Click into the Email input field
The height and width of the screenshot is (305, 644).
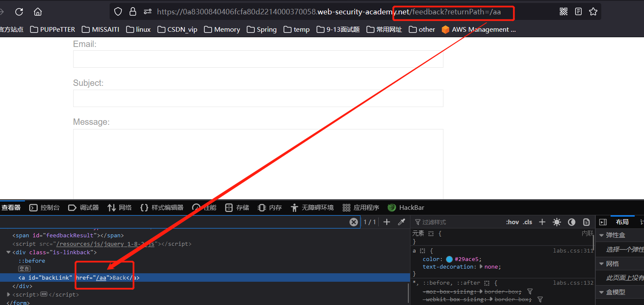(x=258, y=59)
